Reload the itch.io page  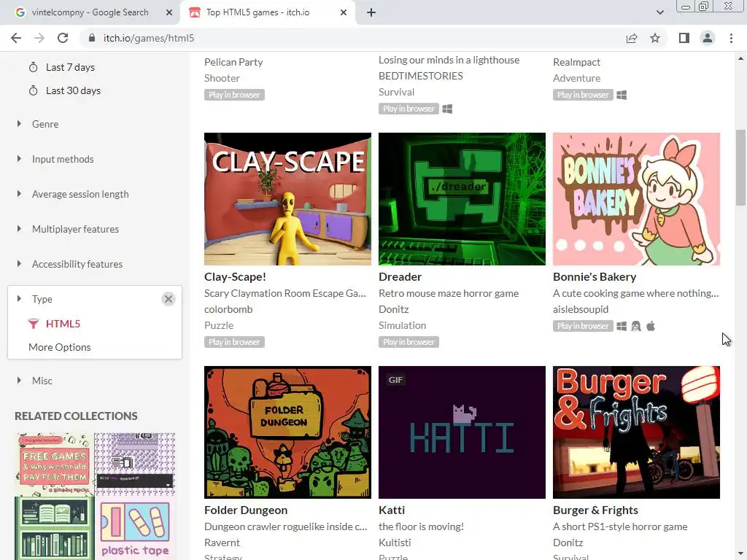click(x=63, y=38)
